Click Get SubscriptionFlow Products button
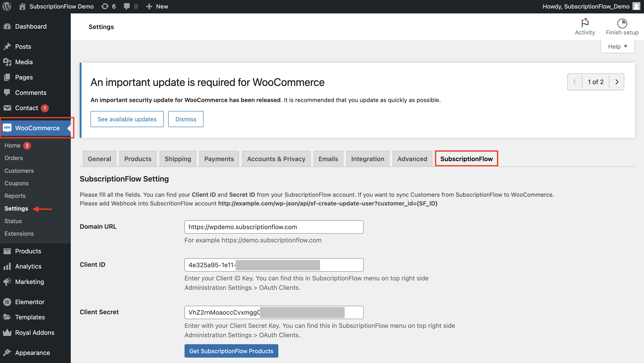Viewport: 644px width, 363px height. [x=231, y=351]
